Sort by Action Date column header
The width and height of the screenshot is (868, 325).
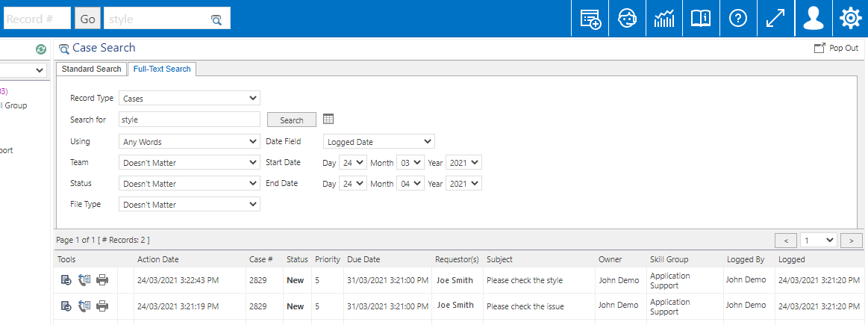tap(157, 259)
